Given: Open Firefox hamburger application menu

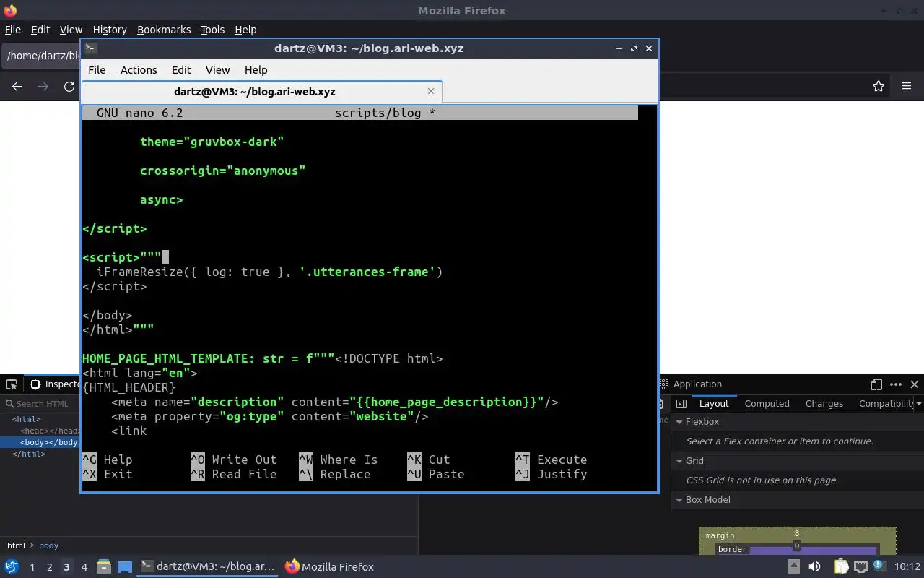Looking at the screenshot, I should point(907,86).
